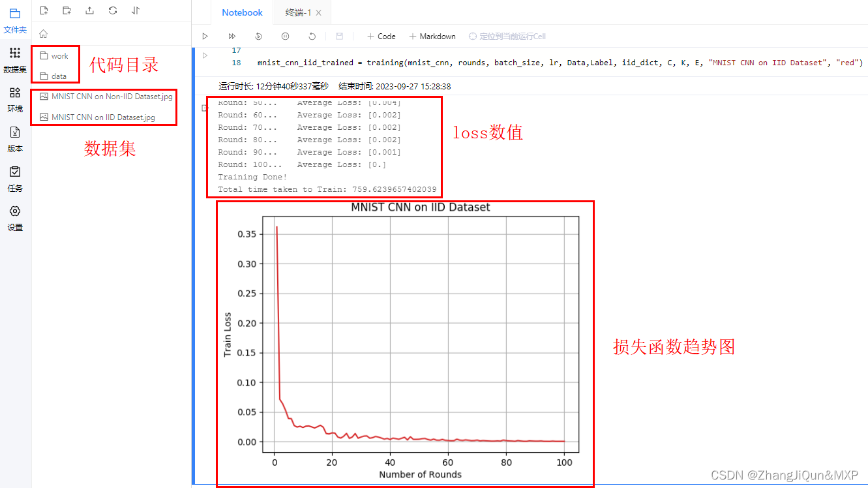
Task: Click the Training Done! output line
Action: coord(252,177)
